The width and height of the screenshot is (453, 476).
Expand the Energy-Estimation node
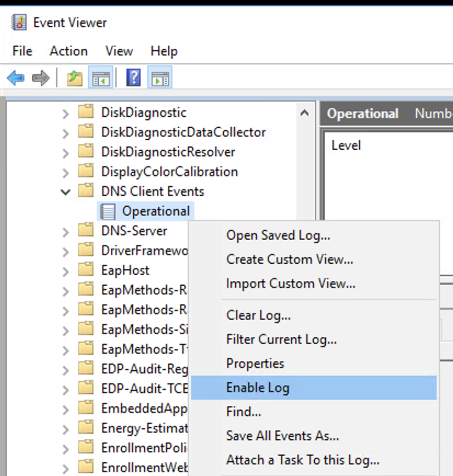tap(65, 429)
